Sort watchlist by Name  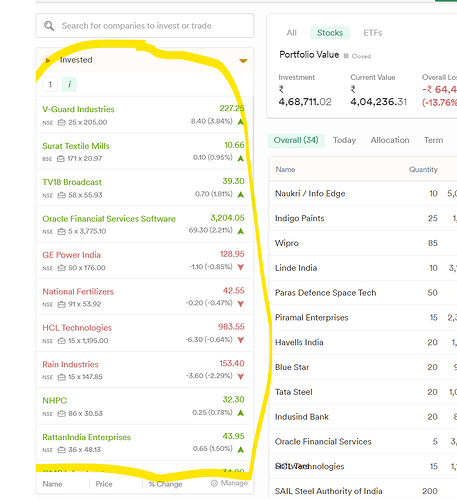point(52,484)
